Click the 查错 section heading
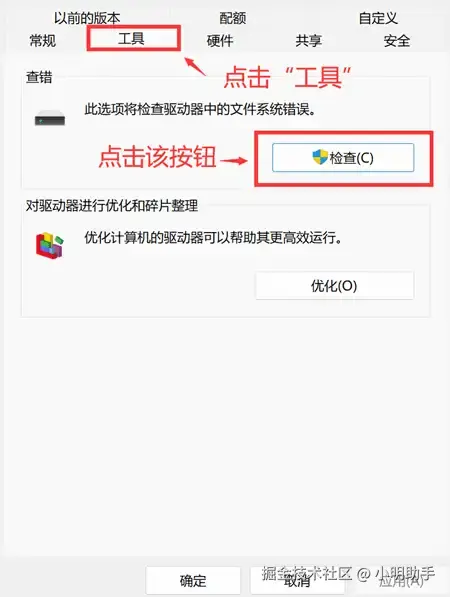The height and width of the screenshot is (597, 450). coord(39,77)
